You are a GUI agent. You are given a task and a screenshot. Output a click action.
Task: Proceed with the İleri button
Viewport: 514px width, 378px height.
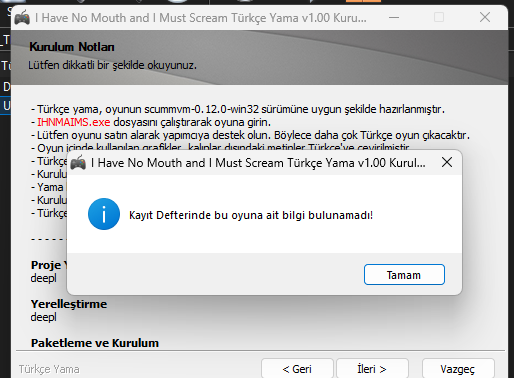[x=372, y=369]
